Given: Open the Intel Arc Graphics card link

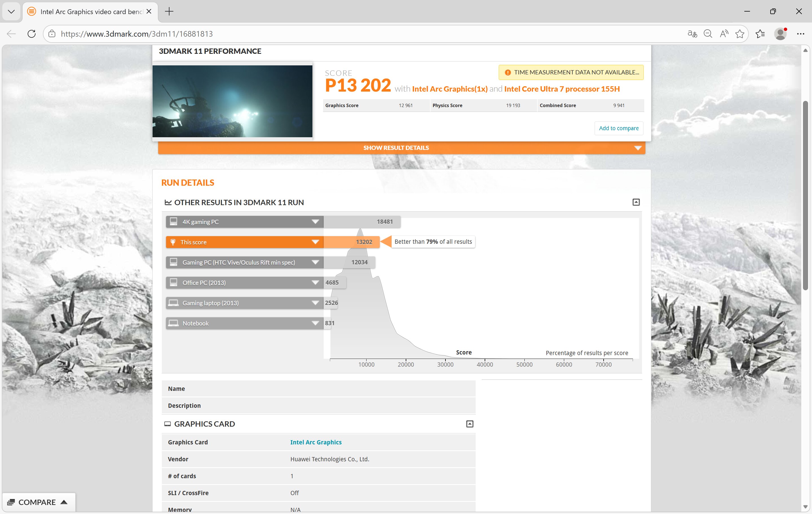Looking at the screenshot, I should coord(315,442).
